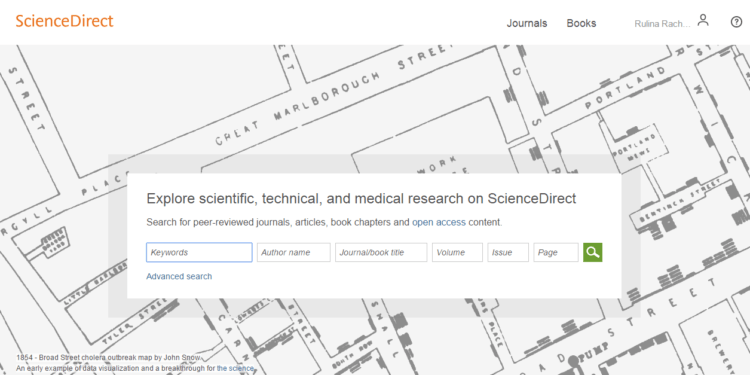Click the peer-reviewed journals description text
This screenshot has width=750, height=375.
pyautogui.click(x=324, y=222)
